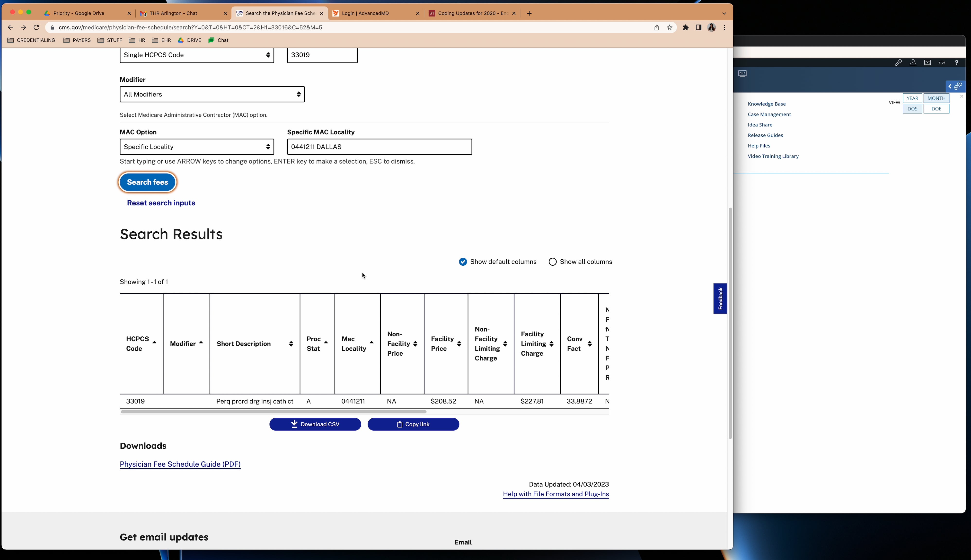Open help via the question mark icon
This screenshot has width=971, height=560.
[x=957, y=63]
